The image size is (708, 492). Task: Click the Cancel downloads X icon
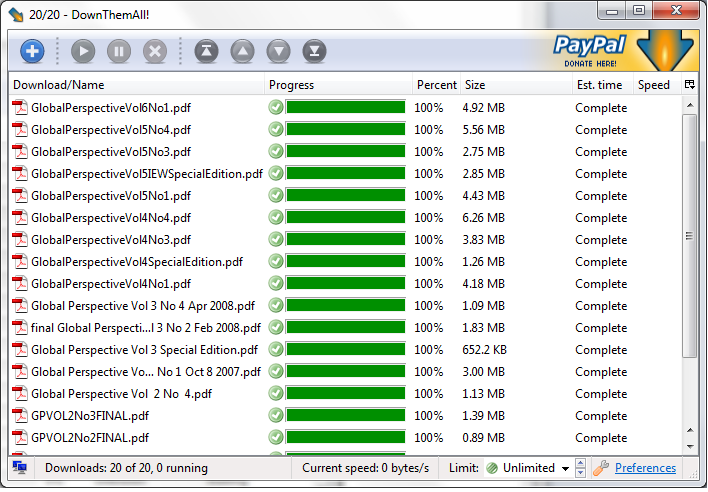coord(154,51)
